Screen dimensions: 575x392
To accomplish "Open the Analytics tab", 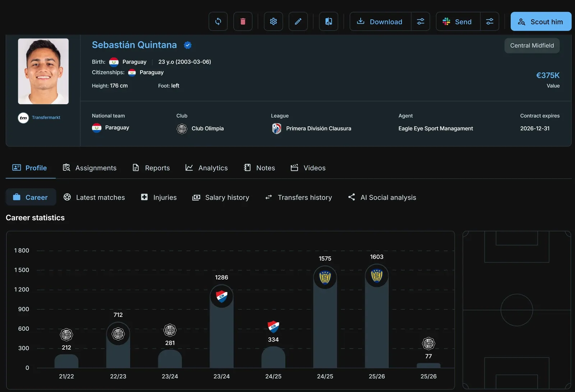I will 207,168.
